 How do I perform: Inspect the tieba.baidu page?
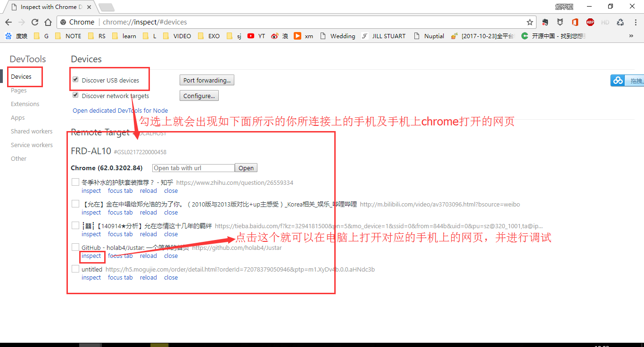coord(91,234)
